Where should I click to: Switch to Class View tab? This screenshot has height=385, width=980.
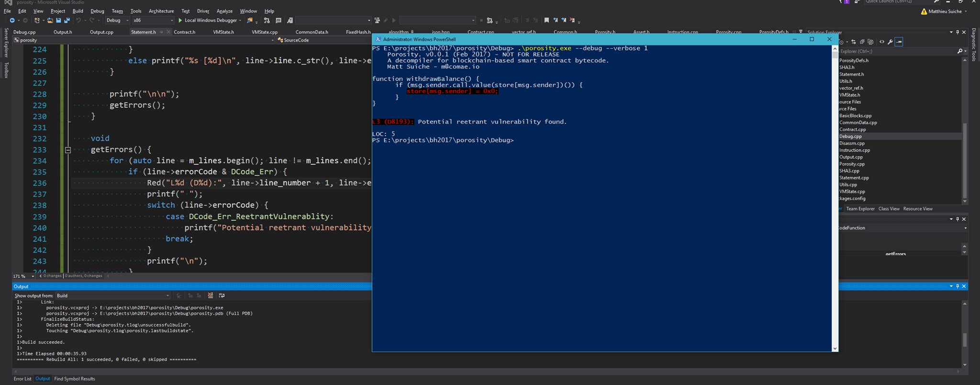pos(889,209)
